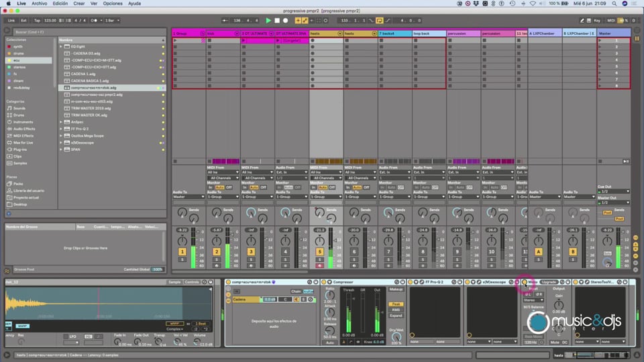The image size is (644, 362).
Task: Toggle the Metronome in the transport bar
Action: [95, 20]
